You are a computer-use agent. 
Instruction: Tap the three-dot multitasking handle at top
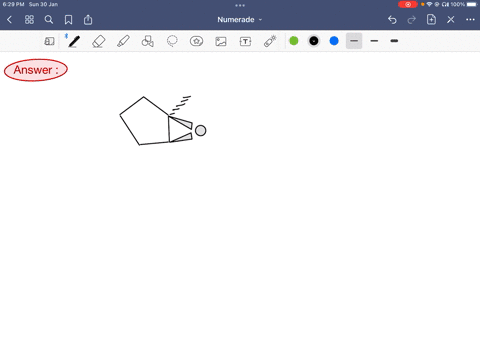coord(240,5)
